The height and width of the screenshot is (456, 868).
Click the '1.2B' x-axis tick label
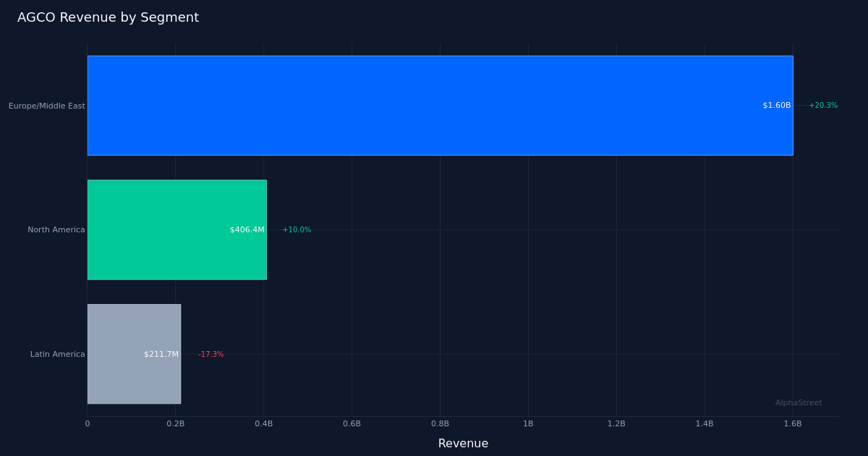click(616, 424)
